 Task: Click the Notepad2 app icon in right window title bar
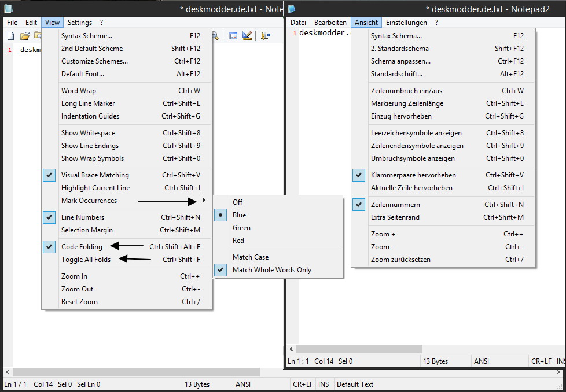click(292, 8)
